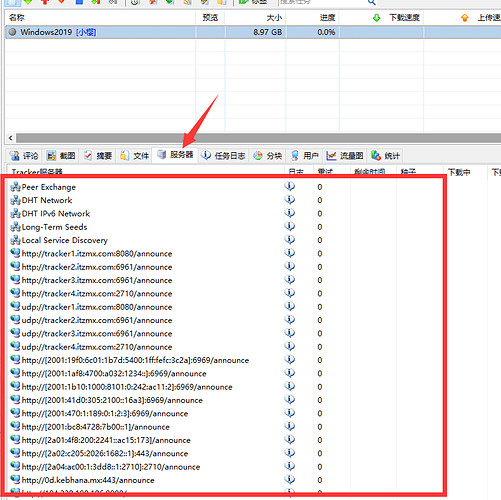Switch to the 任务日志 tab
501x500 pixels.
point(224,156)
